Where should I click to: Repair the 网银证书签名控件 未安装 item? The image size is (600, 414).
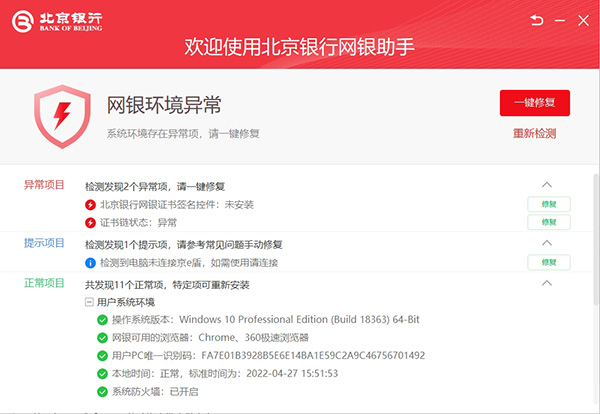[549, 204]
